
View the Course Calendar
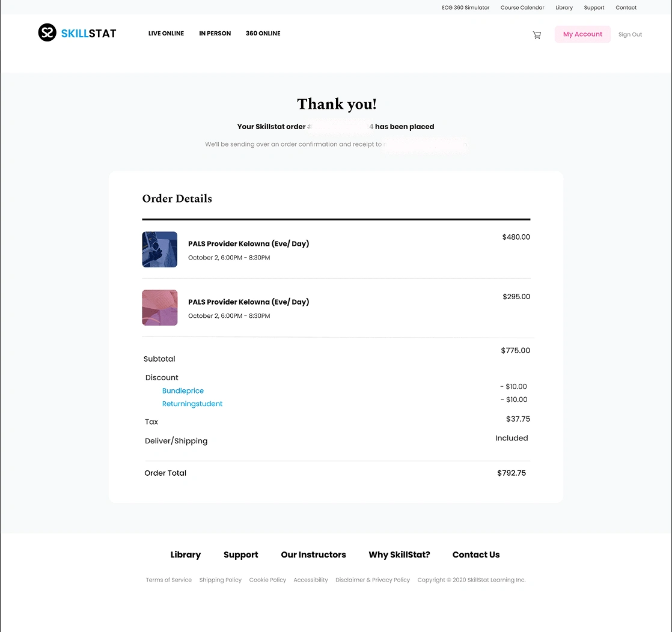522,8
